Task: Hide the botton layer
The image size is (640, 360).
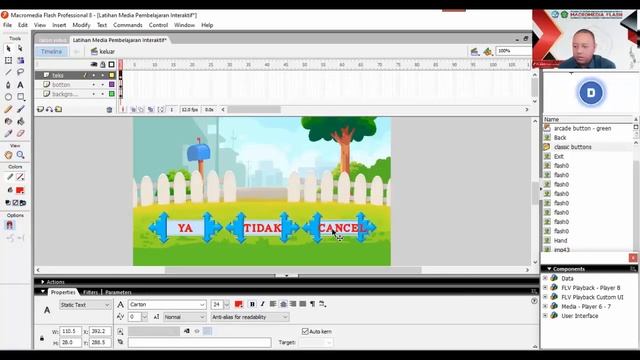Action: tap(94, 84)
